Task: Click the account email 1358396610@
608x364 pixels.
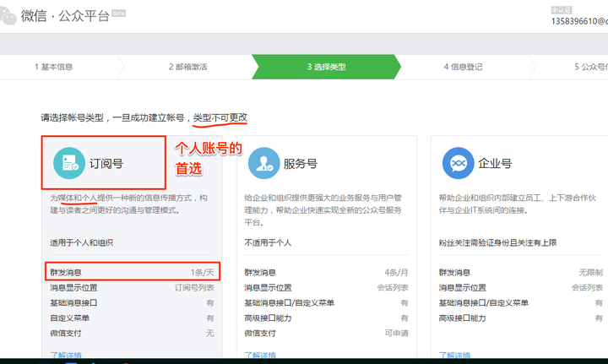Action: [579, 21]
